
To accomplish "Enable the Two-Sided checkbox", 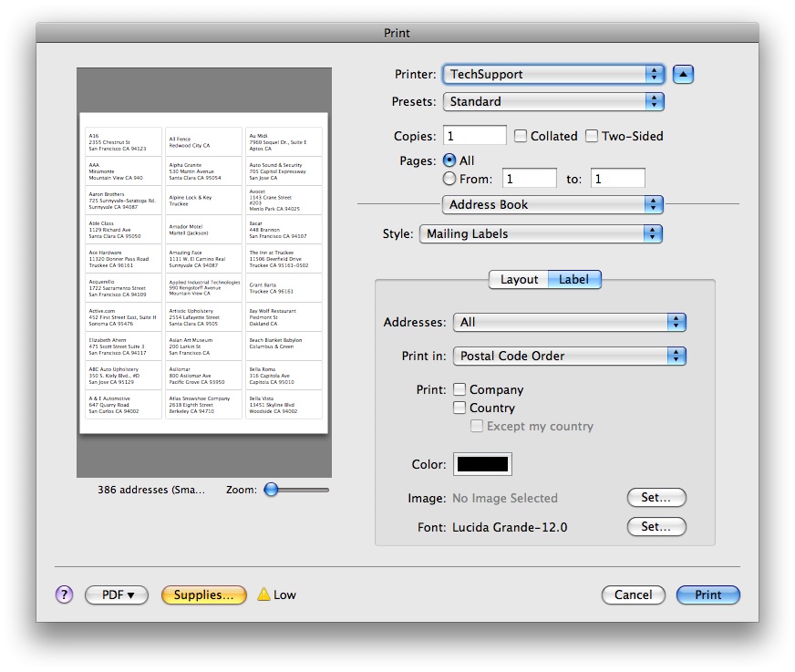I will pos(592,136).
